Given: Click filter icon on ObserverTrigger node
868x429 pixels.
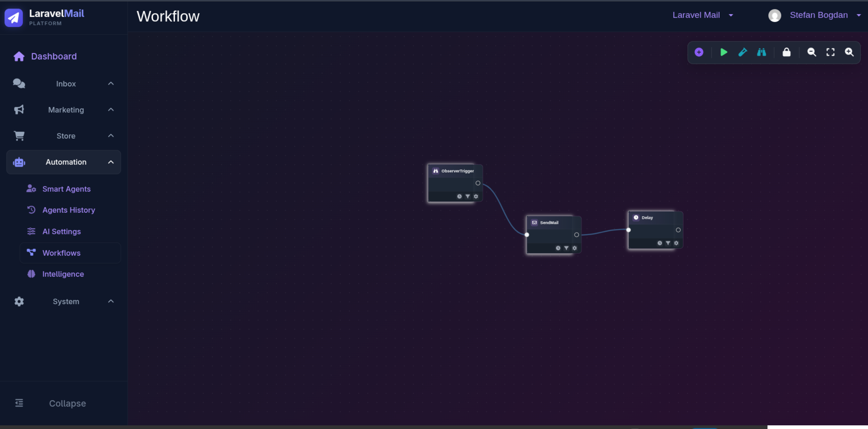Looking at the screenshot, I should click(x=468, y=196).
